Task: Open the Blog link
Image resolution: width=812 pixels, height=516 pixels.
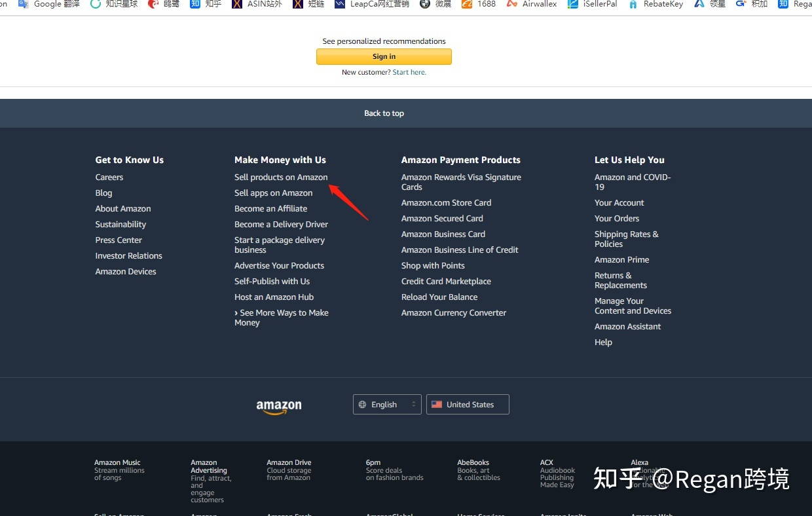Action: coord(103,193)
